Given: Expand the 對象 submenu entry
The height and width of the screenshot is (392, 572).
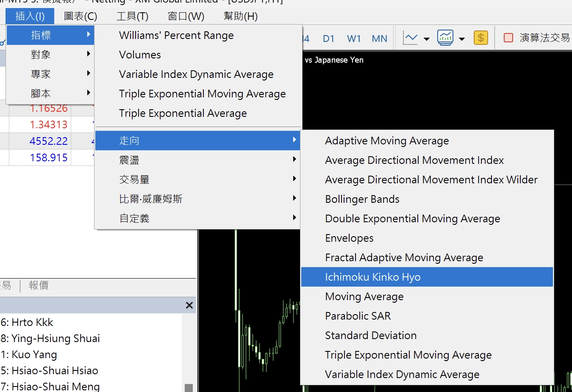Looking at the screenshot, I should (x=50, y=55).
